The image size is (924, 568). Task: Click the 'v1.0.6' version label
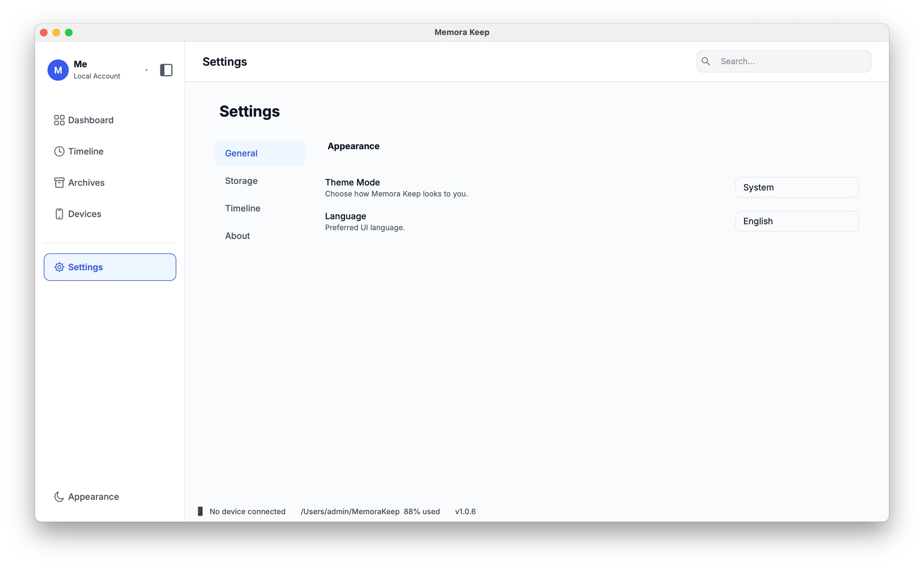[x=465, y=511]
